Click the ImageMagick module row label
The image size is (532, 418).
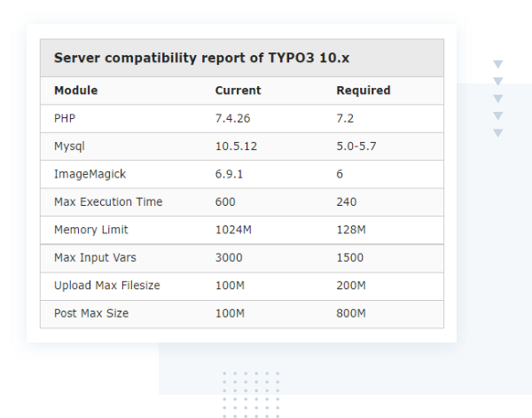coord(91,174)
